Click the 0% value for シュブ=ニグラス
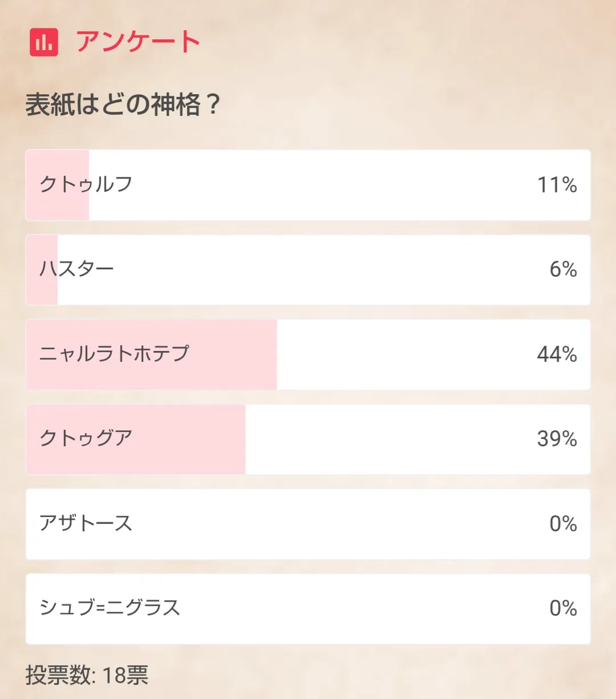Screen dimensions: 616x699 563,608
